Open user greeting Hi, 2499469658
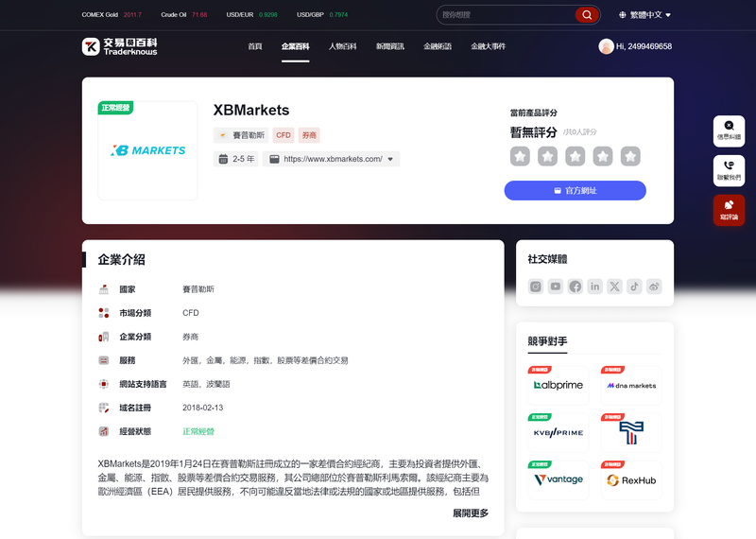The height and width of the screenshot is (539, 756). (x=644, y=46)
